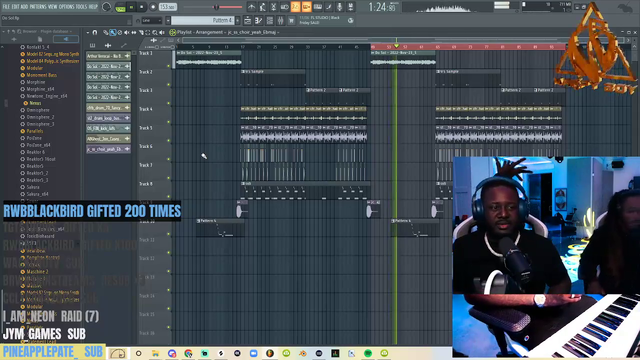Toggle the countdown before recording icon
Image resolution: width=640 pixels, height=360 pixels.
coord(273,7)
